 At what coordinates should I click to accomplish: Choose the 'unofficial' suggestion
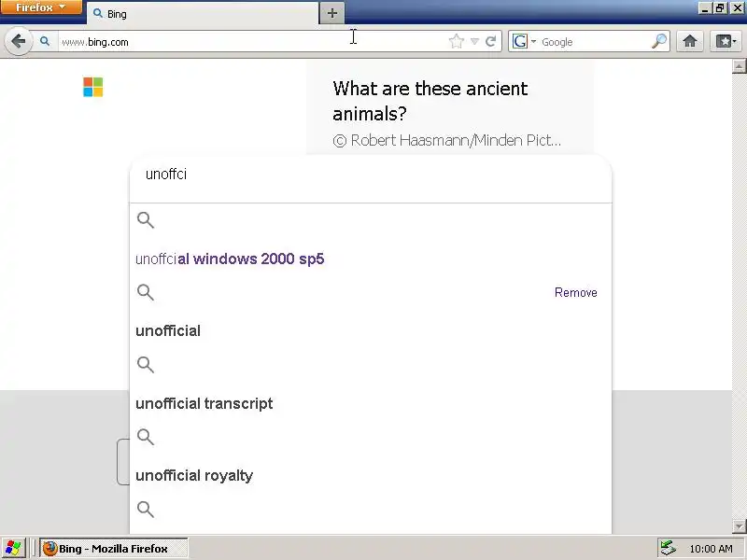pyautogui.click(x=168, y=331)
